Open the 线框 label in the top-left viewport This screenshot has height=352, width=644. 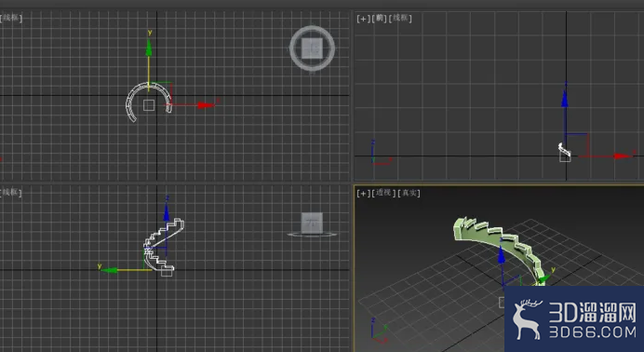point(11,18)
